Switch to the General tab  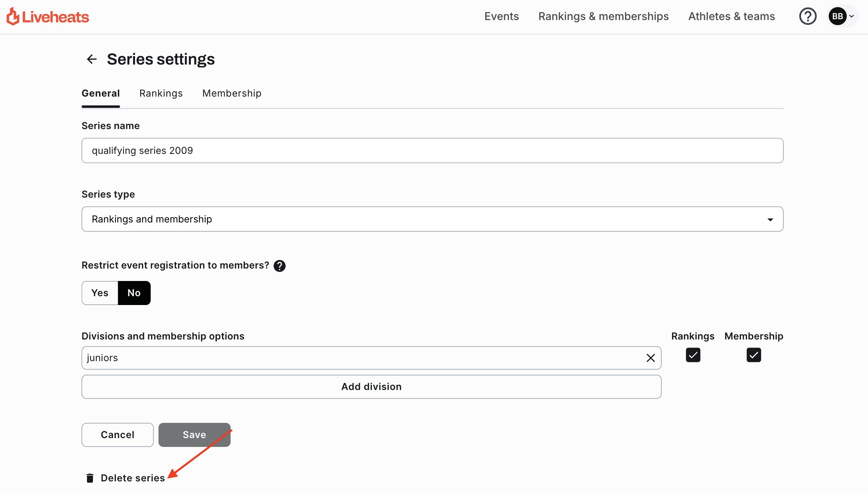pos(101,93)
